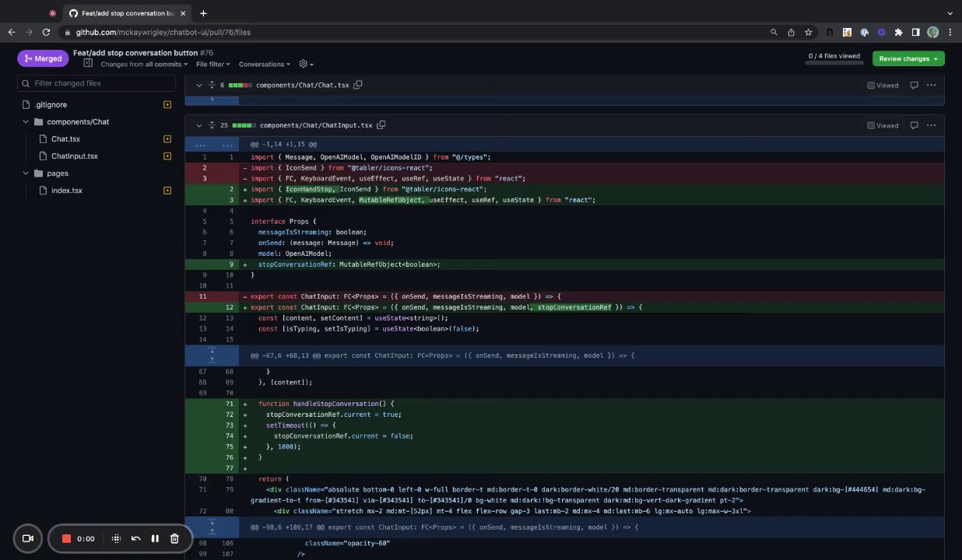Close the Feat/add stop conversation tab
Screen dimensions: 962x560
pos(182,13)
